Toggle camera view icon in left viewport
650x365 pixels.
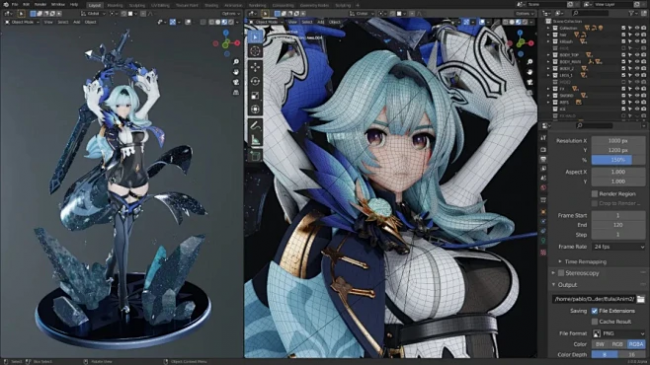coord(236,82)
